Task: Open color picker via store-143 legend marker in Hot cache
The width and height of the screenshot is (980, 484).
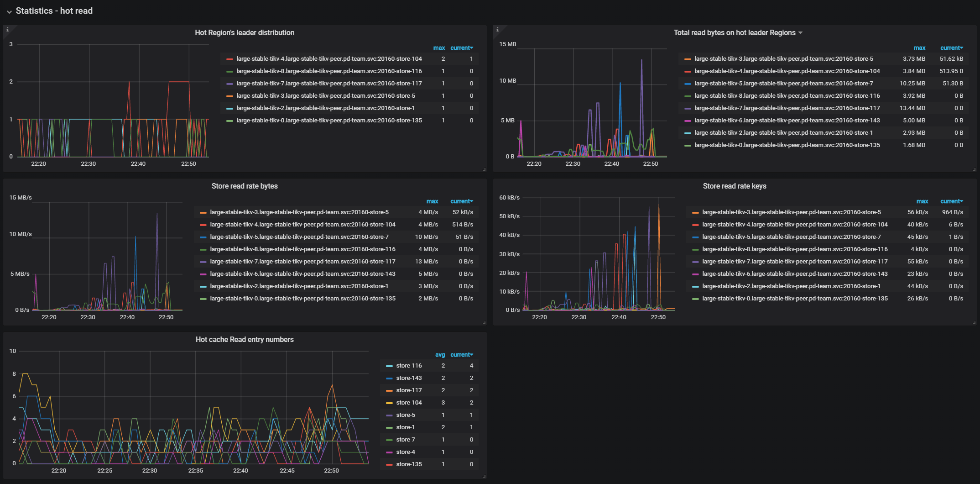Action: (389, 378)
